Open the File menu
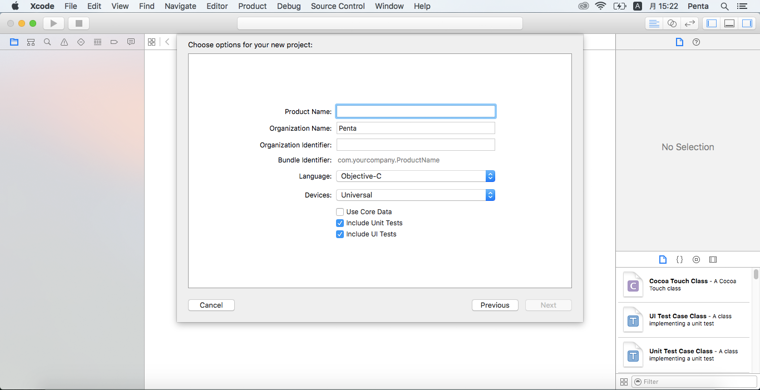This screenshot has height=390, width=760. tap(71, 6)
